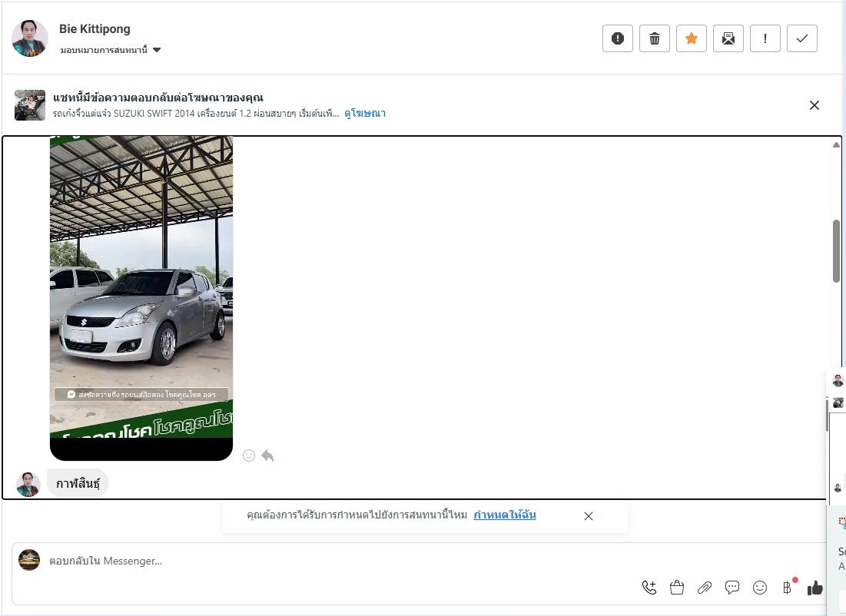Image resolution: width=846 pixels, height=616 pixels.
Task: Delete conversation with trash icon
Action: click(655, 38)
